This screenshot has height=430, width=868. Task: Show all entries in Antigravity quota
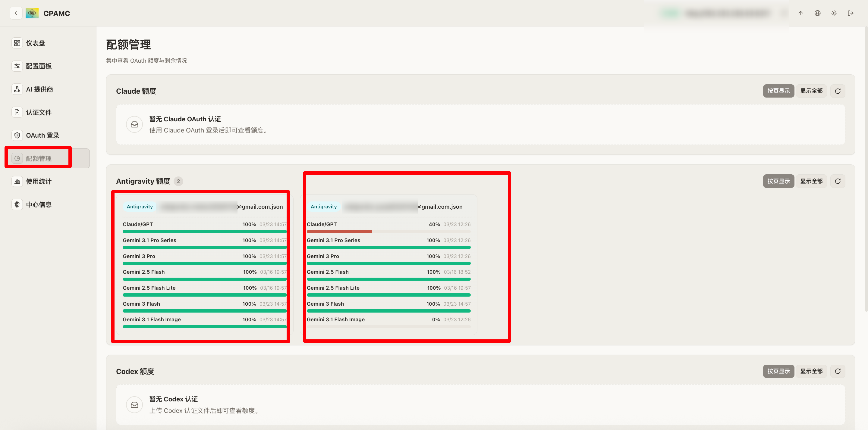click(x=811, y=181)
